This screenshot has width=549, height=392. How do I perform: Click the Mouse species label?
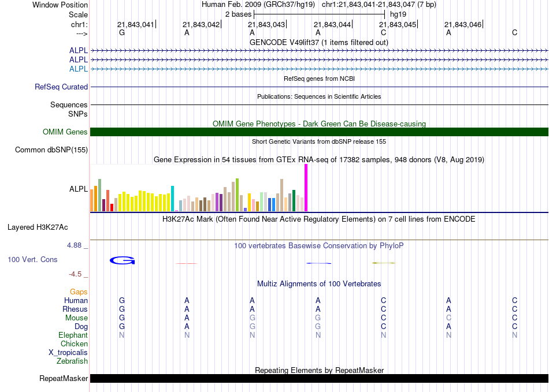pyautogui.click(x=76, y=318)
